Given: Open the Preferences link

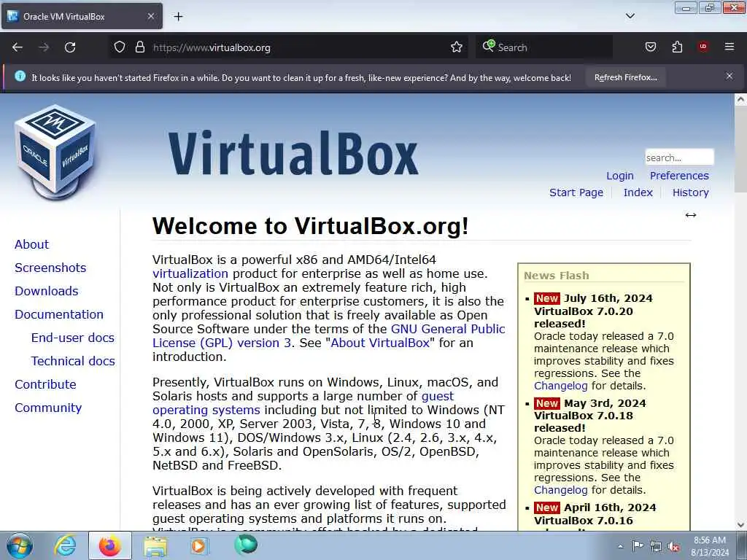Looking at the screenshot, I should click(679, 176).
